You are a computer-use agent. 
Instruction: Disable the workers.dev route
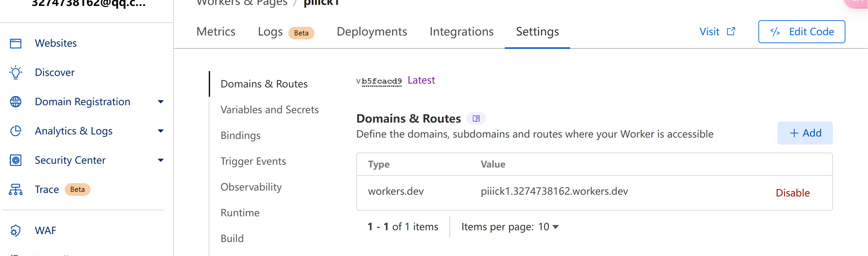(x=793, y=193)
